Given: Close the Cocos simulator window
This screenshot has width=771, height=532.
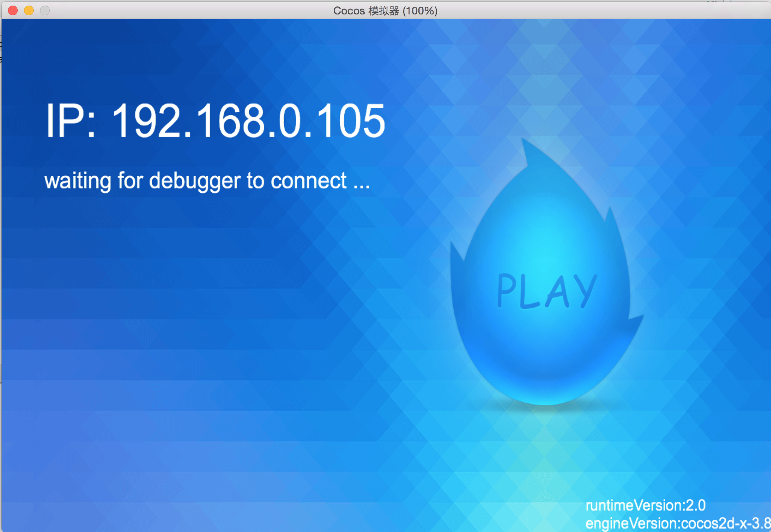Looking at the screenshot, I should 13,10.
